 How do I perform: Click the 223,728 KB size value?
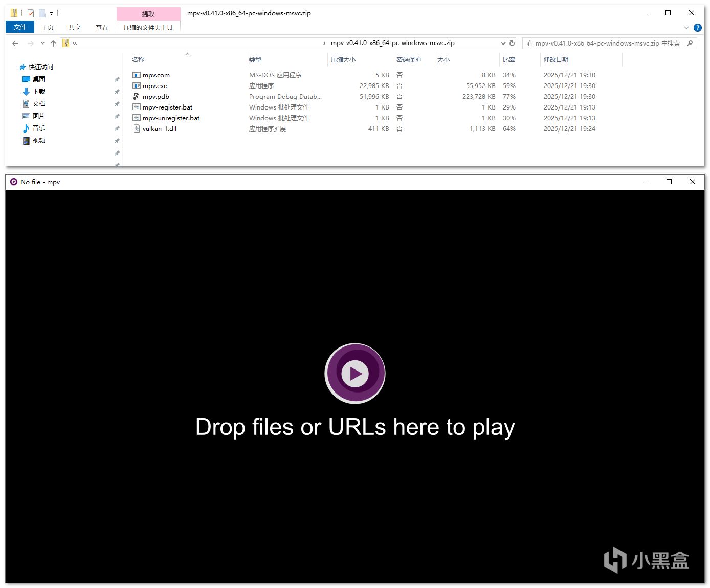(479, 97)
